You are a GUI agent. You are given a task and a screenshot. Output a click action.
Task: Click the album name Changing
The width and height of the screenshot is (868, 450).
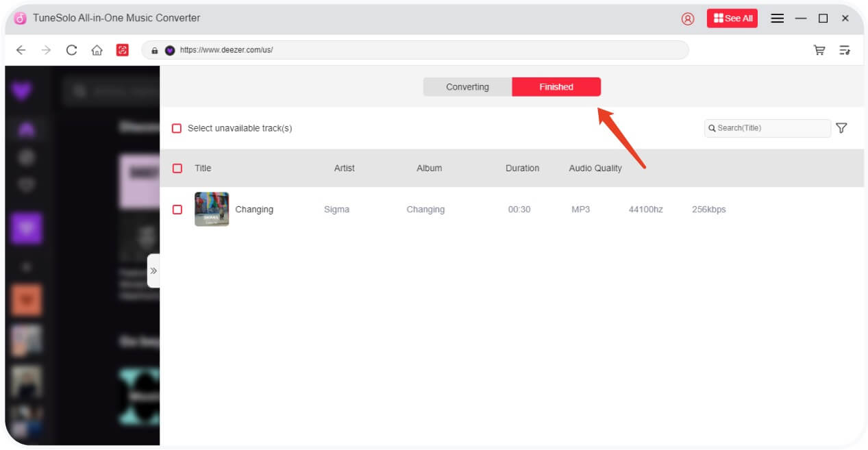425,210
